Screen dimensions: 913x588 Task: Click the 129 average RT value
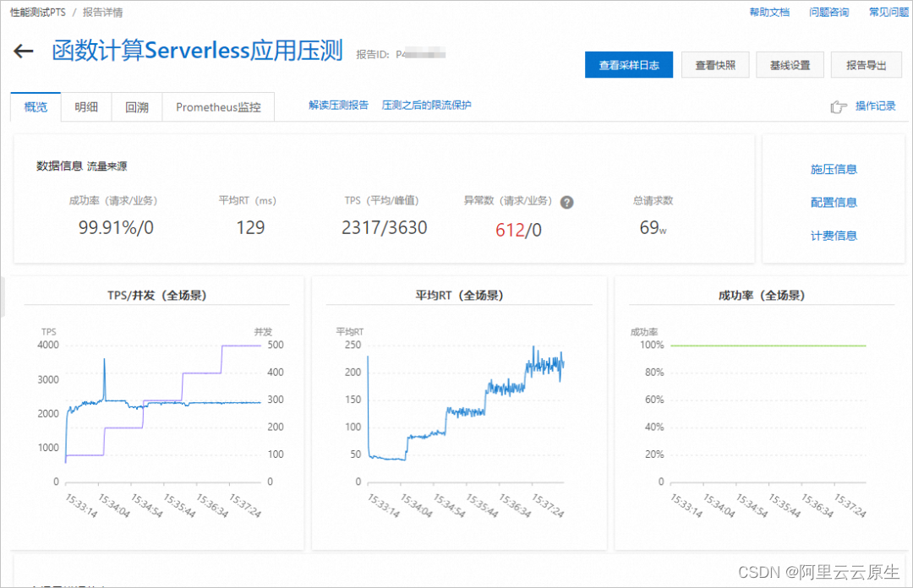(250, 227)
